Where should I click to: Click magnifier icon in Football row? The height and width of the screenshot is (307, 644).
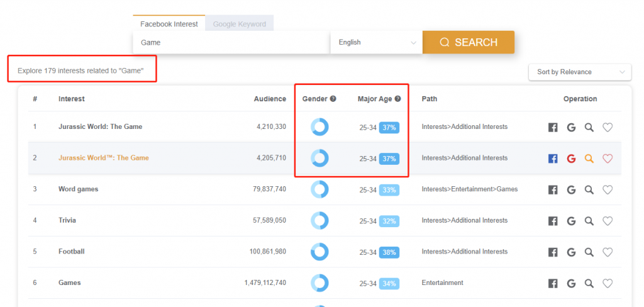[589, 252]
